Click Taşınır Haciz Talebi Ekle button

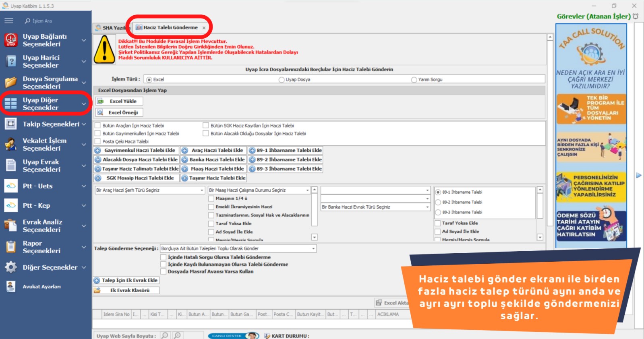click(213, 178)
